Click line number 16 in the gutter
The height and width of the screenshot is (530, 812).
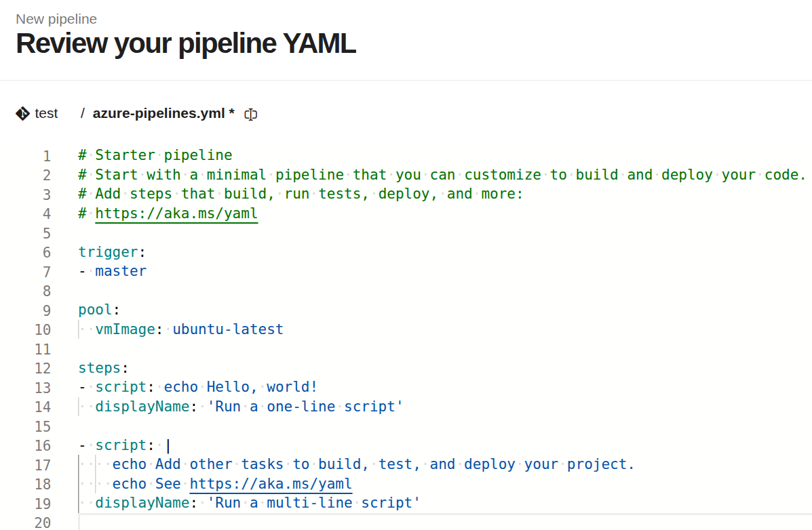pyautogui.click(x=43, y=446)
